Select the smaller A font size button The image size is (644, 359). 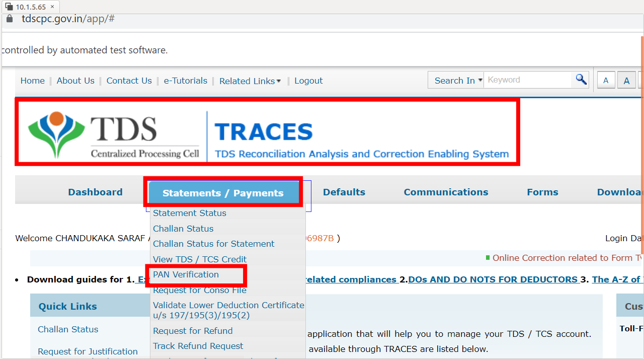click(x=606, y=81)
